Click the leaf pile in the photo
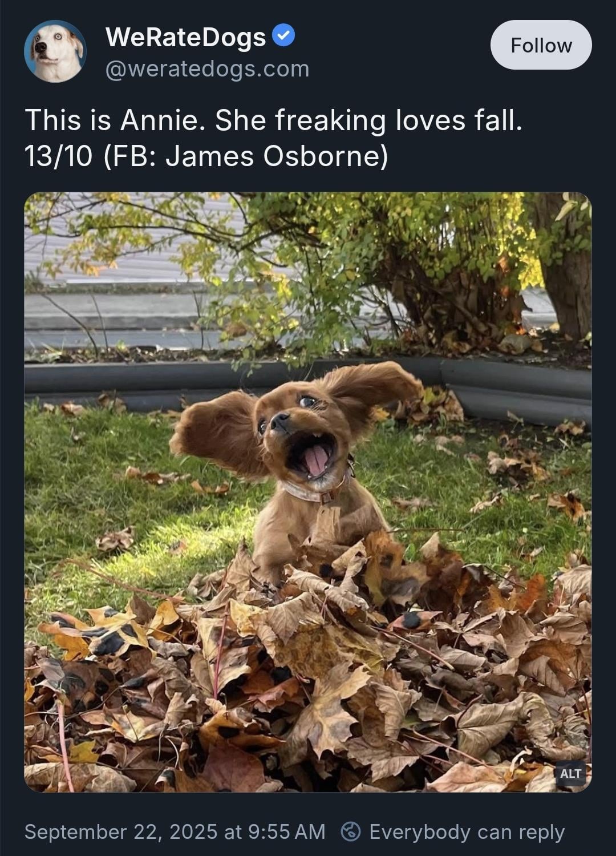The width and height of the screenshot is (616, 856). pos(308,673)
